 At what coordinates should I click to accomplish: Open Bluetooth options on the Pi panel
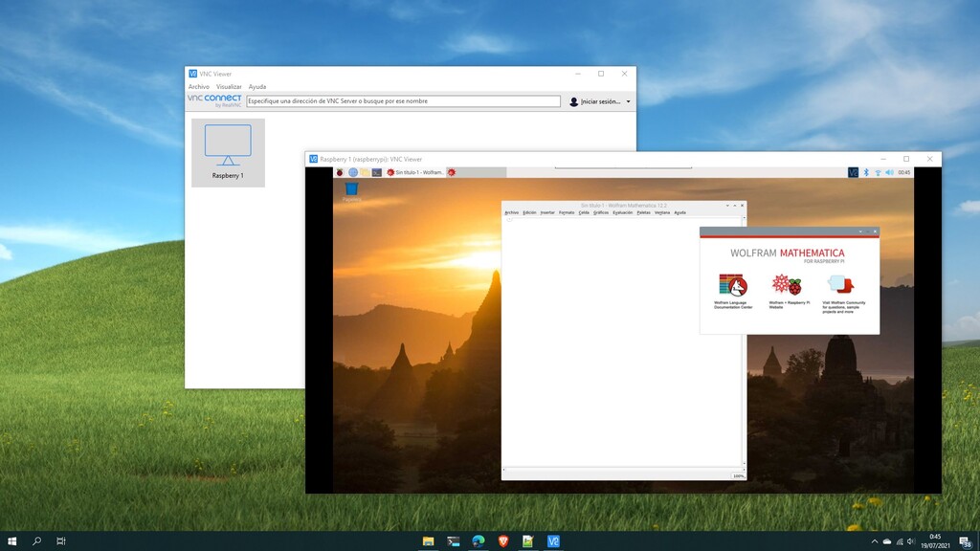(x=866, y=172)
